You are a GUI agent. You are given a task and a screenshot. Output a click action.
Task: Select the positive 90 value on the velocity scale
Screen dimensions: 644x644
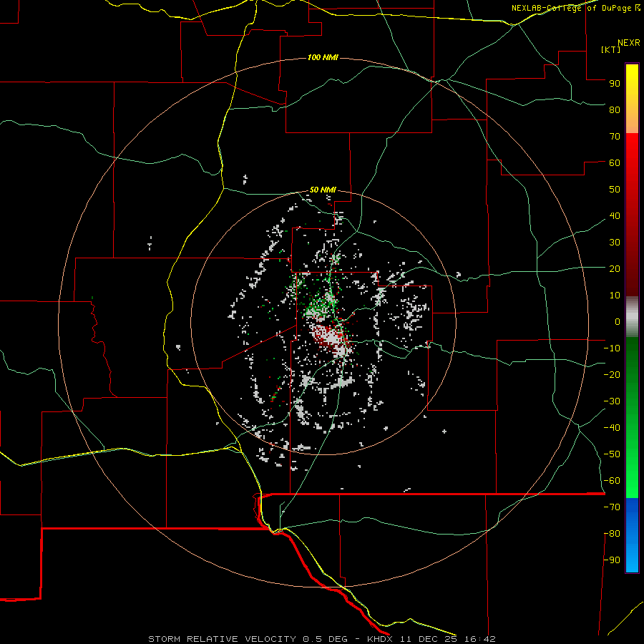click(x=615, y=84)
